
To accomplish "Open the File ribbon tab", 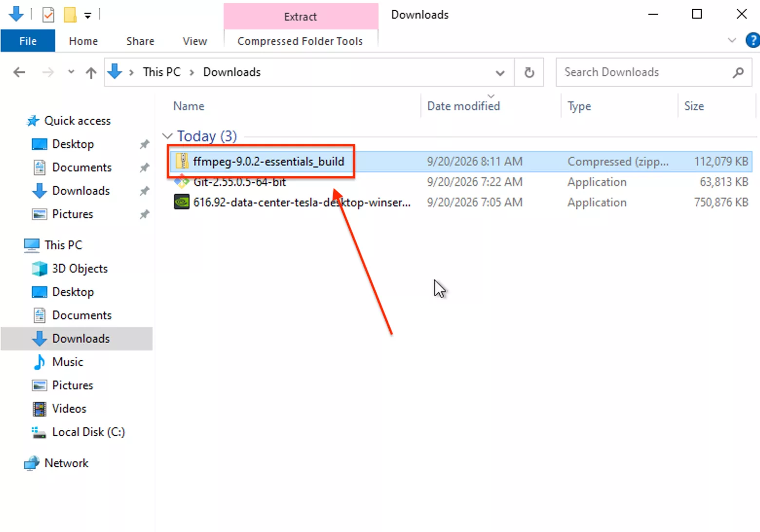I will [x=28, y=41].
